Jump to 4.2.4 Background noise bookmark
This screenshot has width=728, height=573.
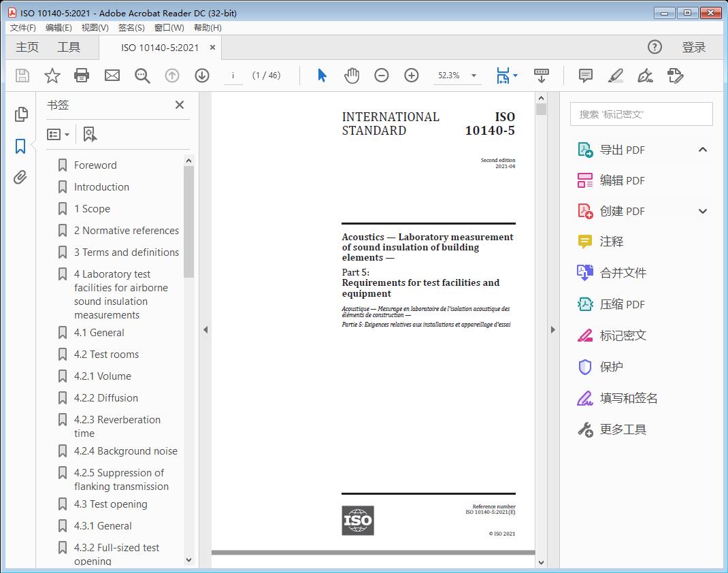(125, 451)
